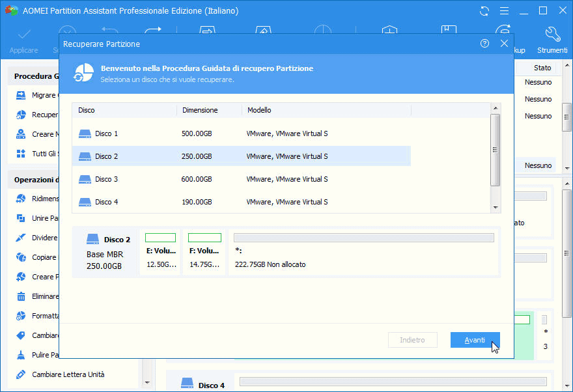Viewport: 573px width, 392px height.
Task: Click the AOMEI application logo icon
Action: pos(12,10)
